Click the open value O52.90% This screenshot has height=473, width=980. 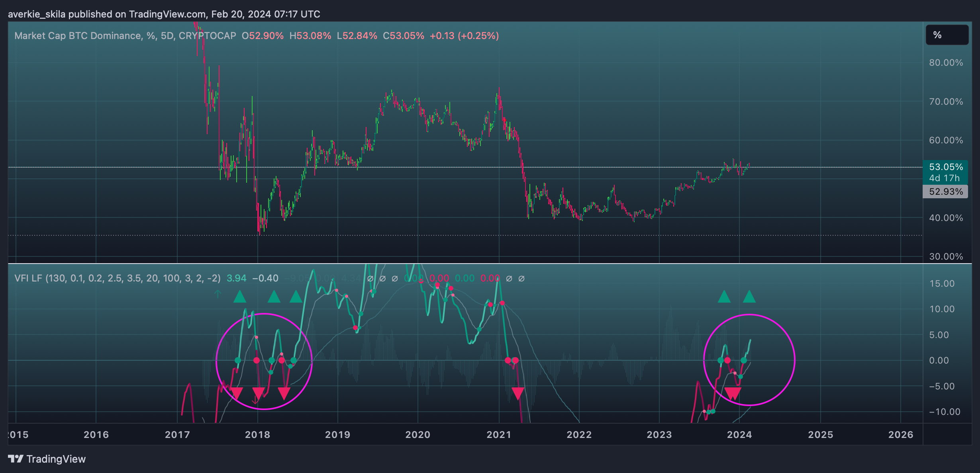[x=263, y=36]
